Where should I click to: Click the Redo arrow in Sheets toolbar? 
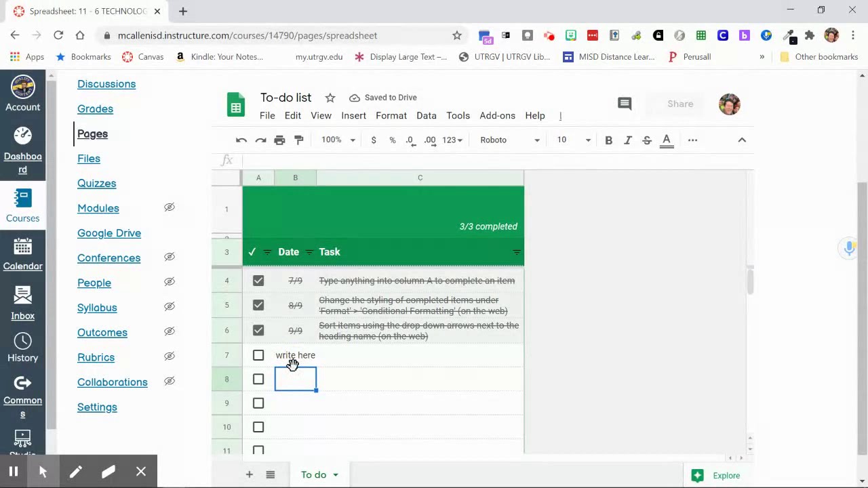(x=260, y=140)
